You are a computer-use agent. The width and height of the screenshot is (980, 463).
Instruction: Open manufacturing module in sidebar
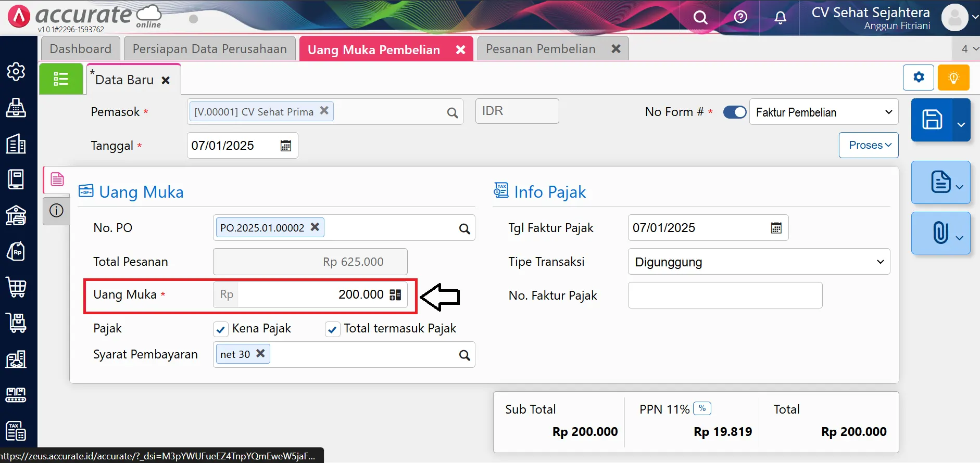pos(16,395)
